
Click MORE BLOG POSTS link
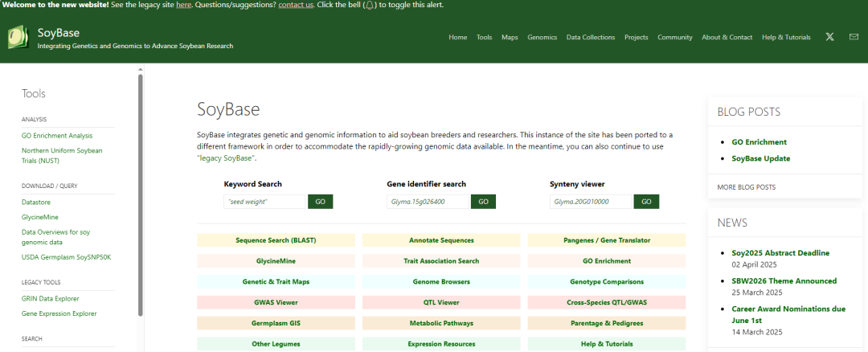click(x=746, y=187)
